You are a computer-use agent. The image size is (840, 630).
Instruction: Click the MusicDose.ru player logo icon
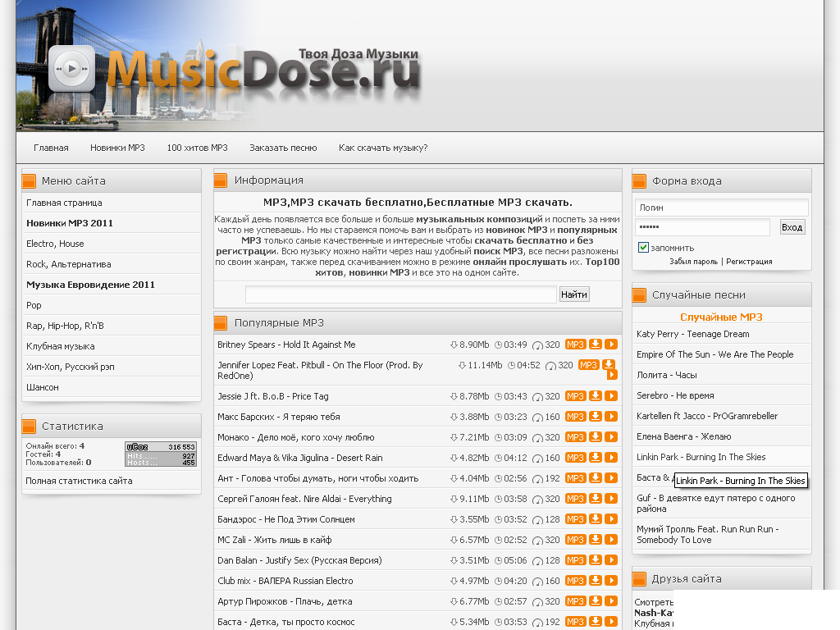point(72,69)
